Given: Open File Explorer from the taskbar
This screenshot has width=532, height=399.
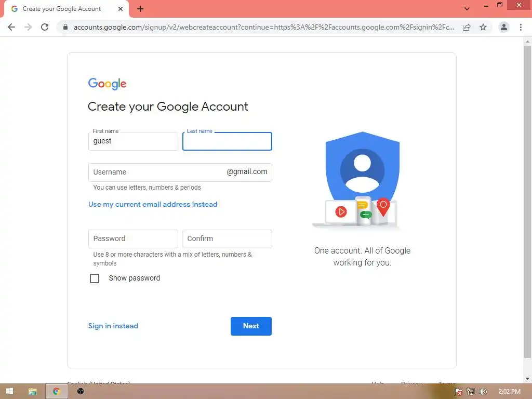Looking at the screenshot, I should click(x=33, y=392).
